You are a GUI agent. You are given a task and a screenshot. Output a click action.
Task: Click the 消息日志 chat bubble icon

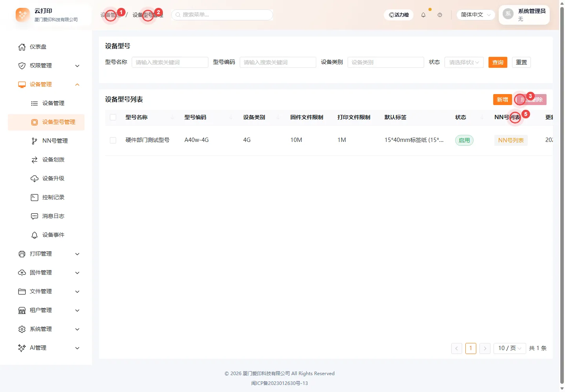(35, 216)
